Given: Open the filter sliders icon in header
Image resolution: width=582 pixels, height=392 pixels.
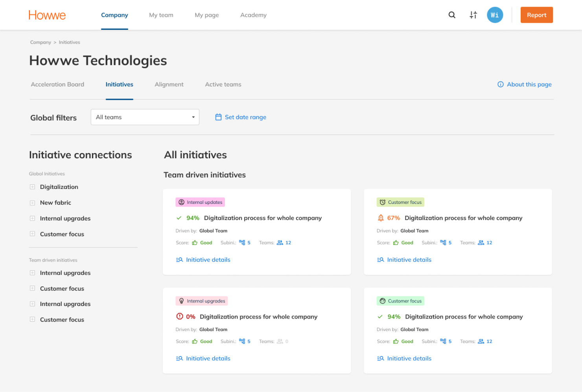Looking at the screenshot, I should pyautogui.click(x=473, y=15).
